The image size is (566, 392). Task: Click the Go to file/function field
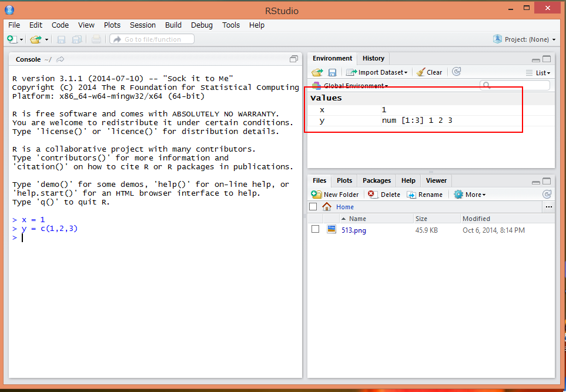[x=152, y=39]
